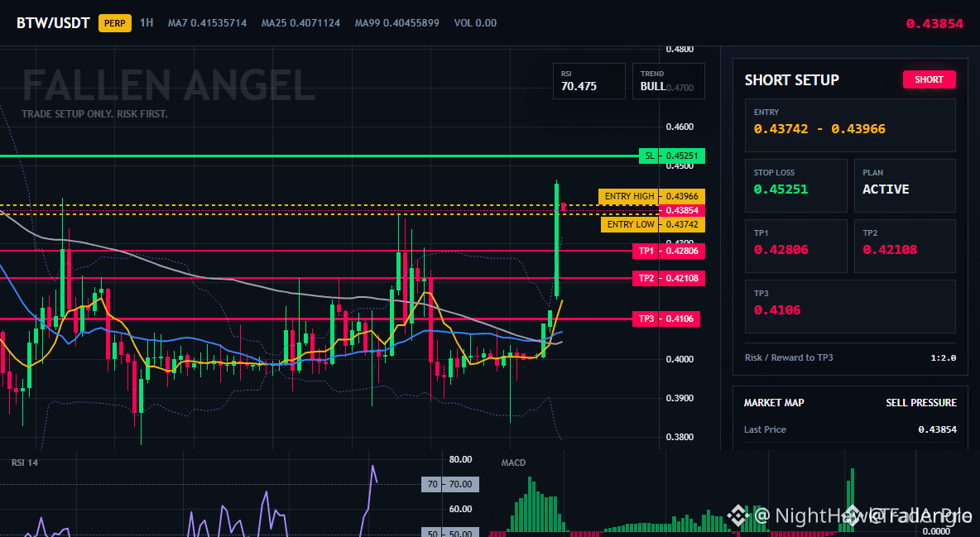Click the 0.3900 price axis label
This screenshot has height=537, width=980.
tap(680, 398)
